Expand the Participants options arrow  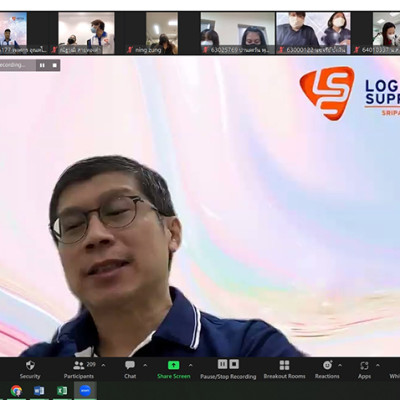(x=103, y=365)
